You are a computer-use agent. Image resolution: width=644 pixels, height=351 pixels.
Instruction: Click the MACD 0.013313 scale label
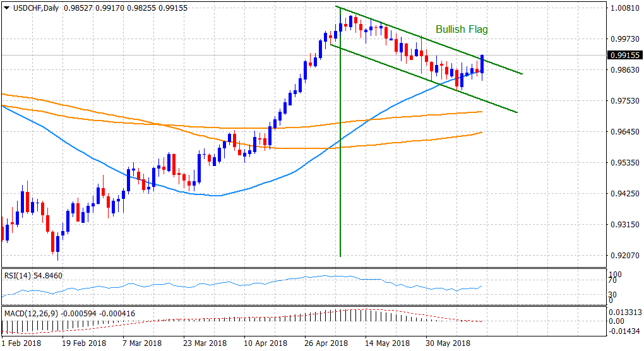pos(625,312)
